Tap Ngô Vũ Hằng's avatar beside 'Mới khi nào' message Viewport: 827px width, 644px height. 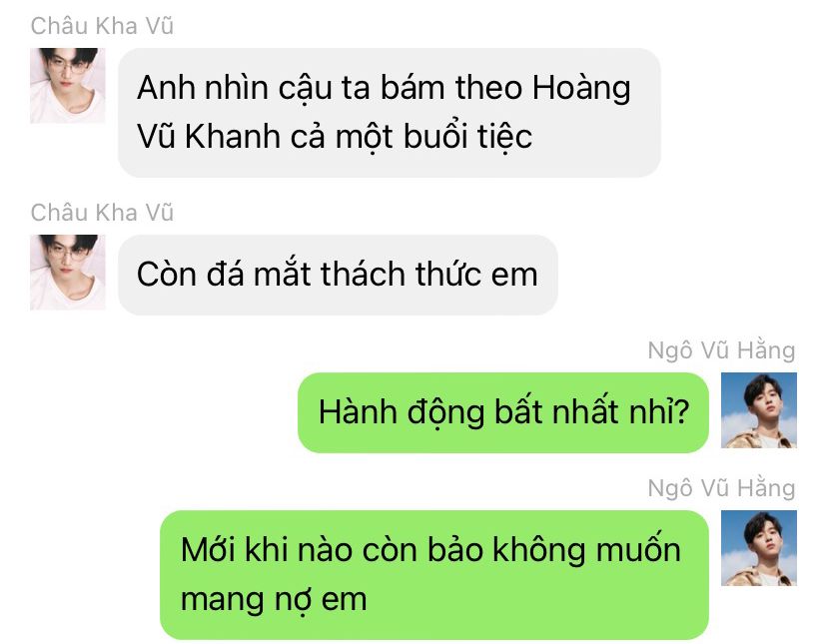pyautogui.click(x=759, y=548)
